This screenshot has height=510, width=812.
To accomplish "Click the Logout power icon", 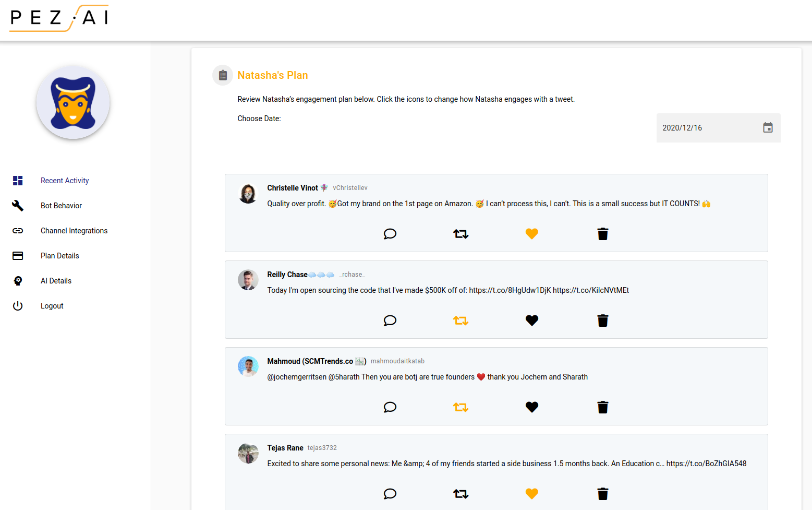I will 18,306.
